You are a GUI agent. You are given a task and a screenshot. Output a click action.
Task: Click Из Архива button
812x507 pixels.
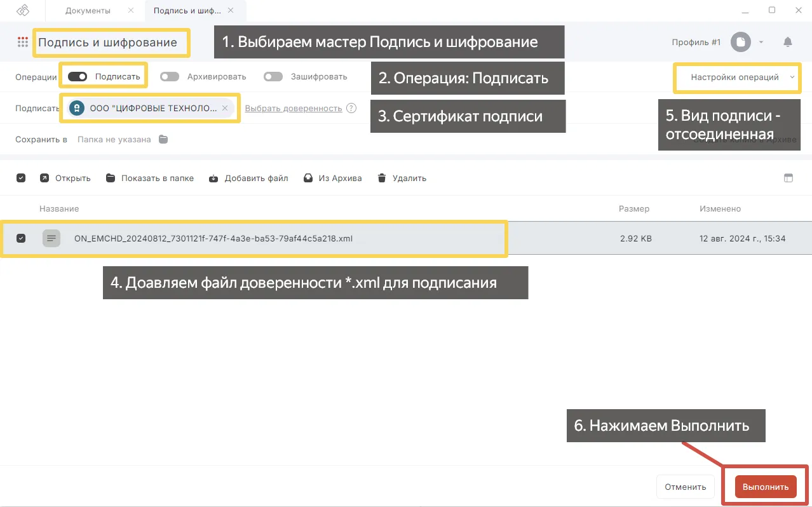click(x=332, y=178)
